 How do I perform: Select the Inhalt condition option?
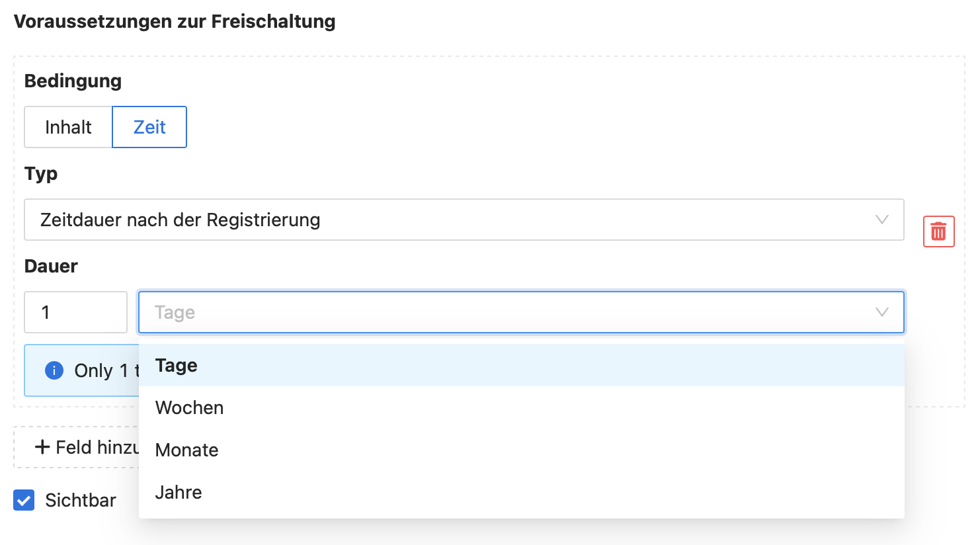pyautogui.click(x=68, y=127)
